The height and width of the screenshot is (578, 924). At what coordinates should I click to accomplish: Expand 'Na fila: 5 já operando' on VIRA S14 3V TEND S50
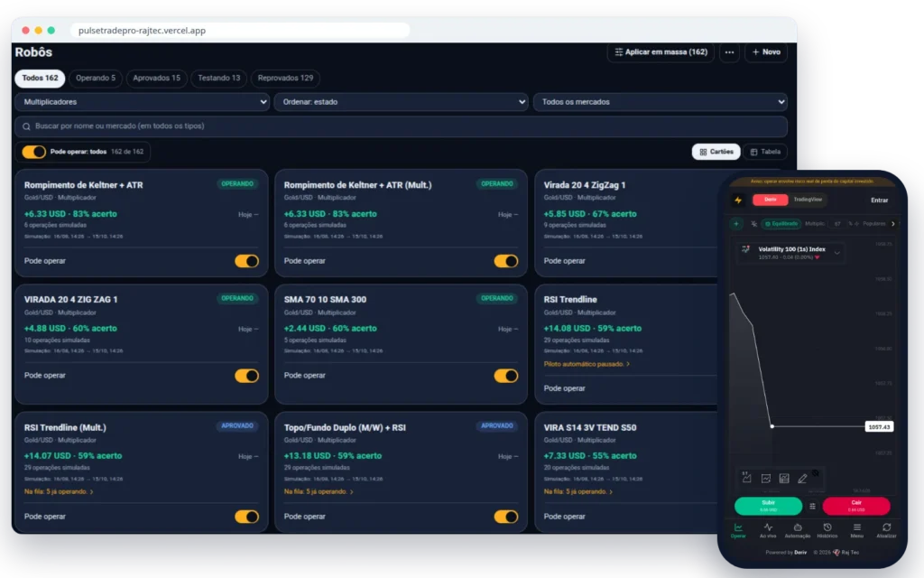[578, 491]
